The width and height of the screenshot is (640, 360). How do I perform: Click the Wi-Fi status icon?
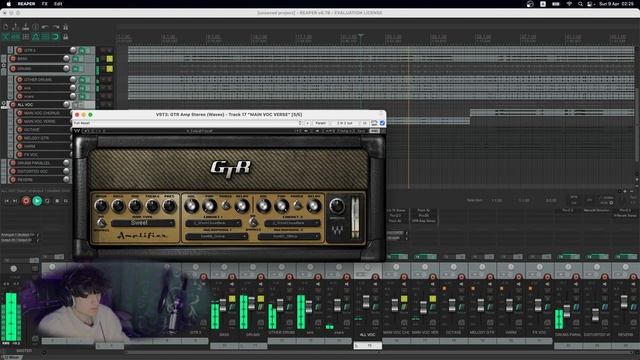(569, 4)
